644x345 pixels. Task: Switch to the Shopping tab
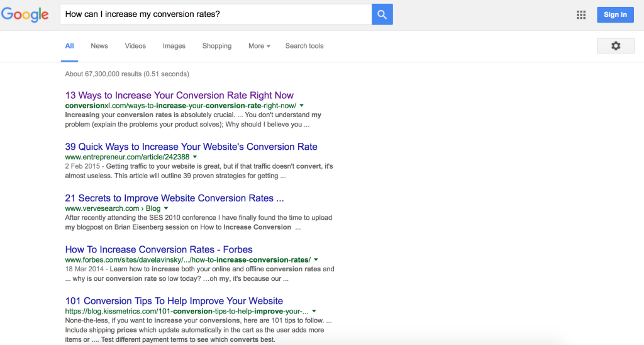pos(217,46)
